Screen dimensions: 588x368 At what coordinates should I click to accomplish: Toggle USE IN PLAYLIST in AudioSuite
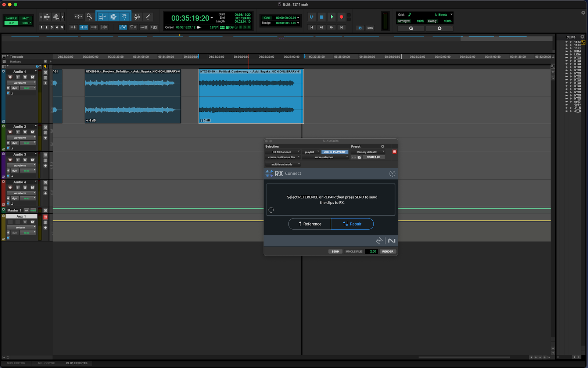click(x=334, y=152)
